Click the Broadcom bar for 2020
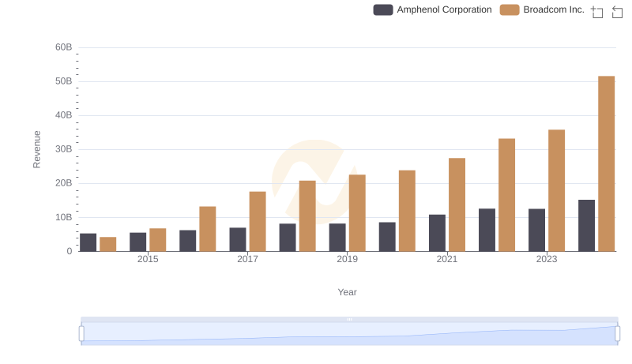This screenshot has width=632, height=364. coord(407,211)
